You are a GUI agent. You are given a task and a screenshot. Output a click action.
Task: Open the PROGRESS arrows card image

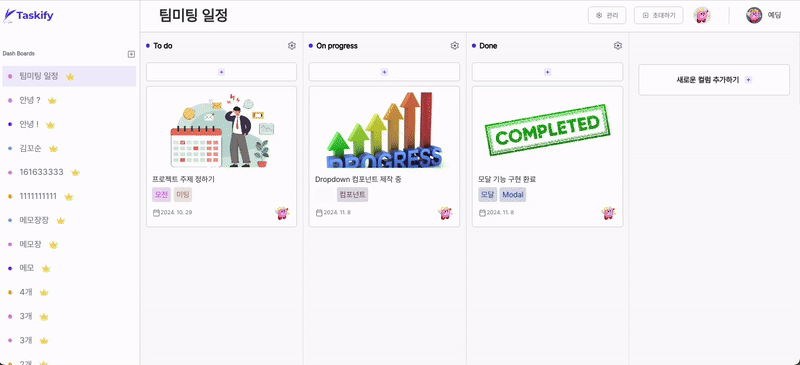pos(384,131)
